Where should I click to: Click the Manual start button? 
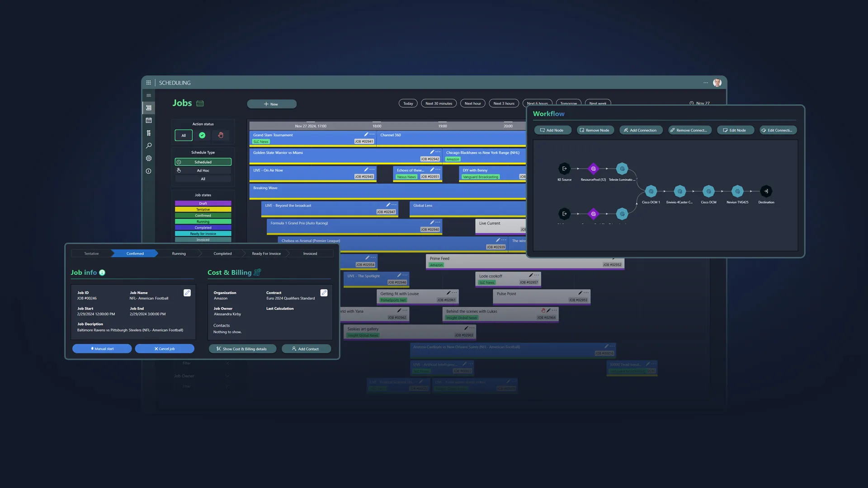pos(102,349)
